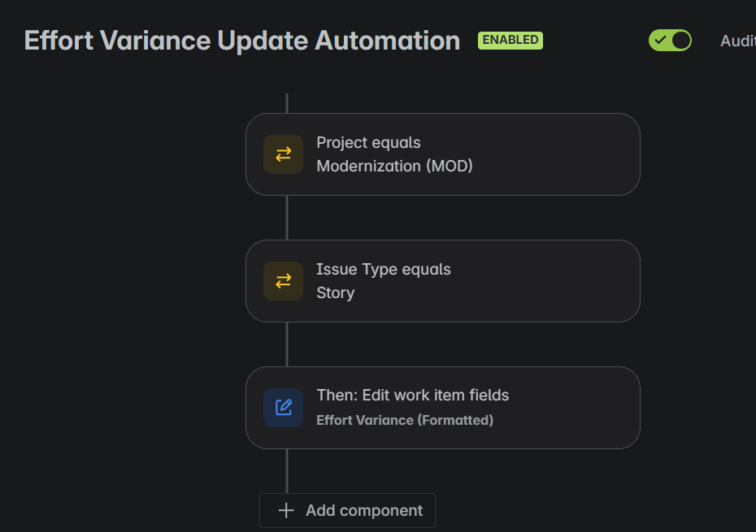Click connector line above Project equals condition
This screenshot has width=756, height=532.
tap(287, 103)
